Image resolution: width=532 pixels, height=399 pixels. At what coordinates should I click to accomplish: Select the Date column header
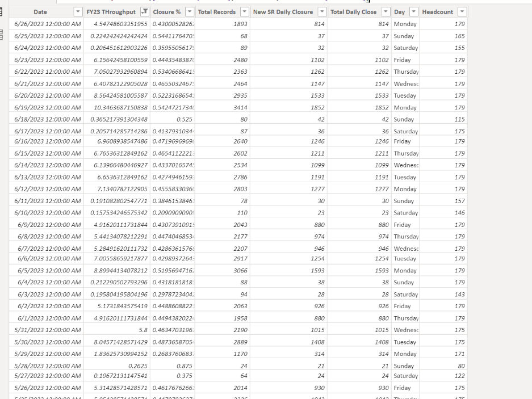click(40, 12)
